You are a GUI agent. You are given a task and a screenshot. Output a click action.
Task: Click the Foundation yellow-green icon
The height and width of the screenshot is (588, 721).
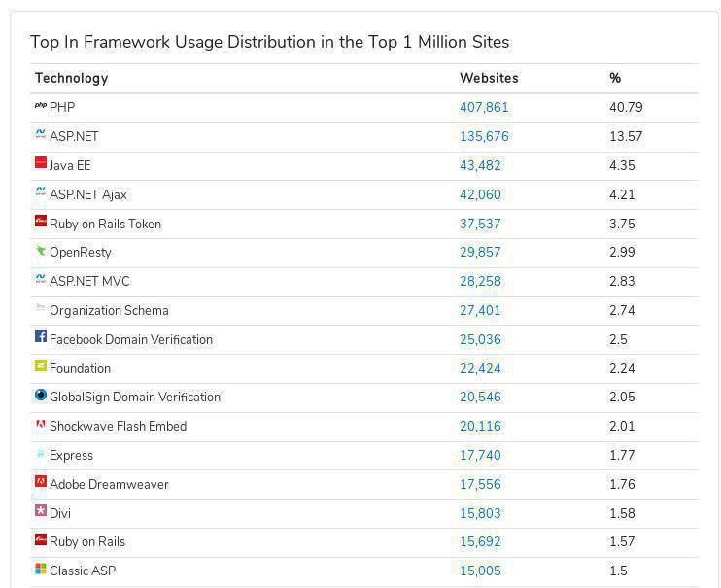point(41,365)
